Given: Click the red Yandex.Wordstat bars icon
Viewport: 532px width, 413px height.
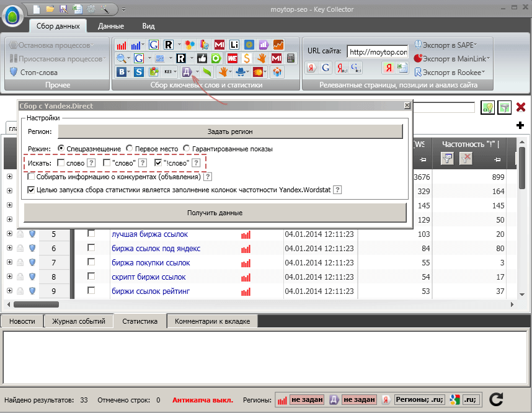Looking at the screenshot, I should [x=121, y=45].
